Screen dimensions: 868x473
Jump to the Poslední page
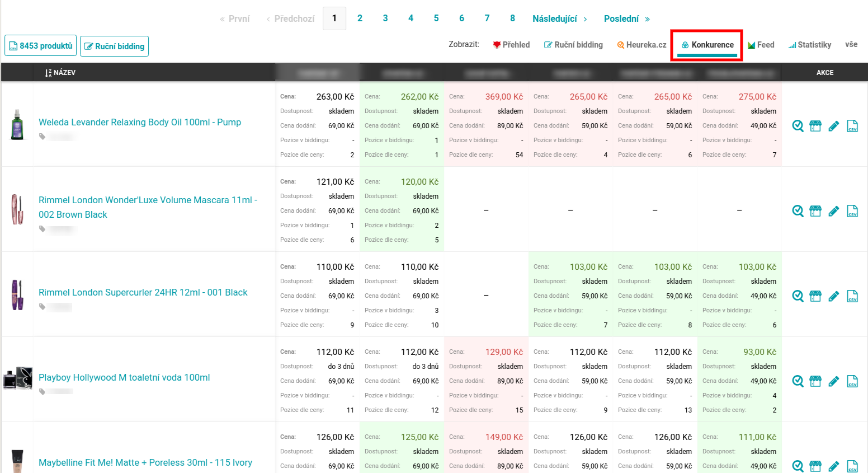point(626,19)
